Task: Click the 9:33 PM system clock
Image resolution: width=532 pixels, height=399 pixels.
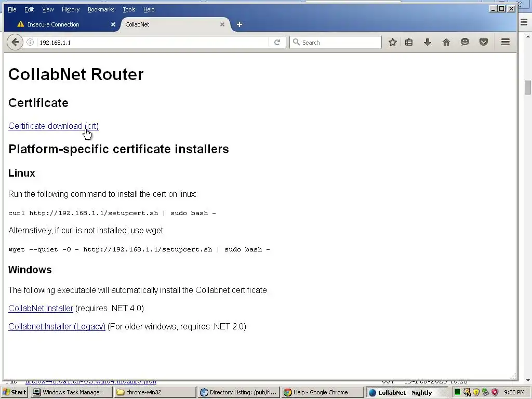Action: [514, 392]
